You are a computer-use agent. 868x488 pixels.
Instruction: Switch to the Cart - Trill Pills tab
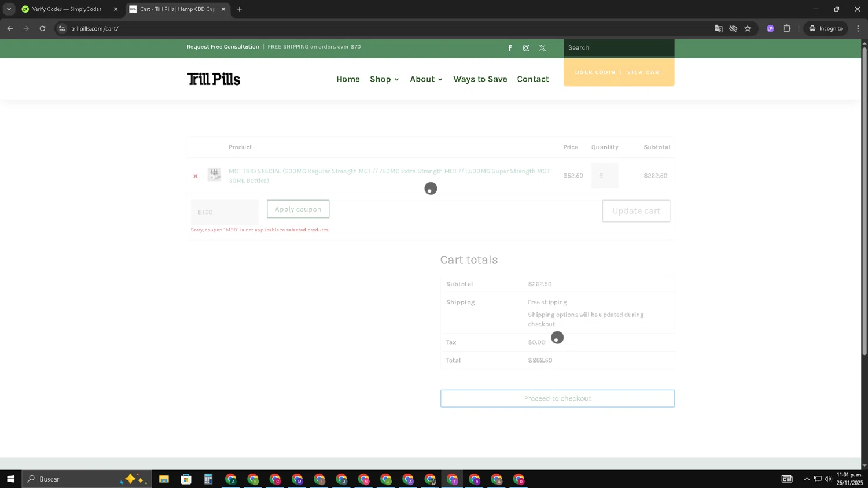(176, 9)
